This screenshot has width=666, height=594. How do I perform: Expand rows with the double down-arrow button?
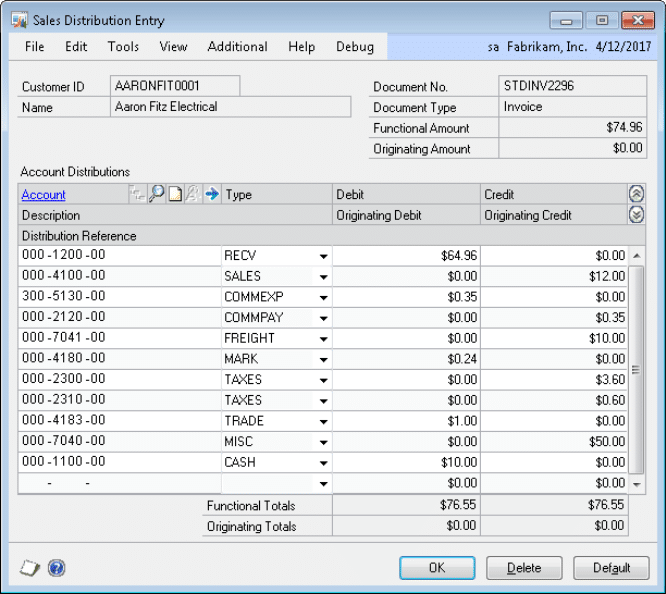tap(636, 215)
